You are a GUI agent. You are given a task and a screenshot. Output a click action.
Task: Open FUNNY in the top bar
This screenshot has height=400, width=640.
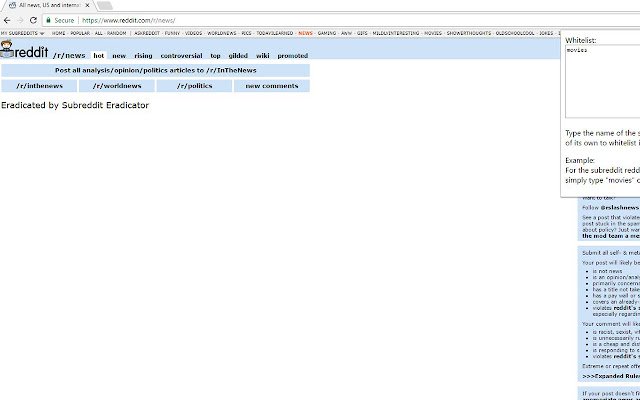click(x=172, y=33)
